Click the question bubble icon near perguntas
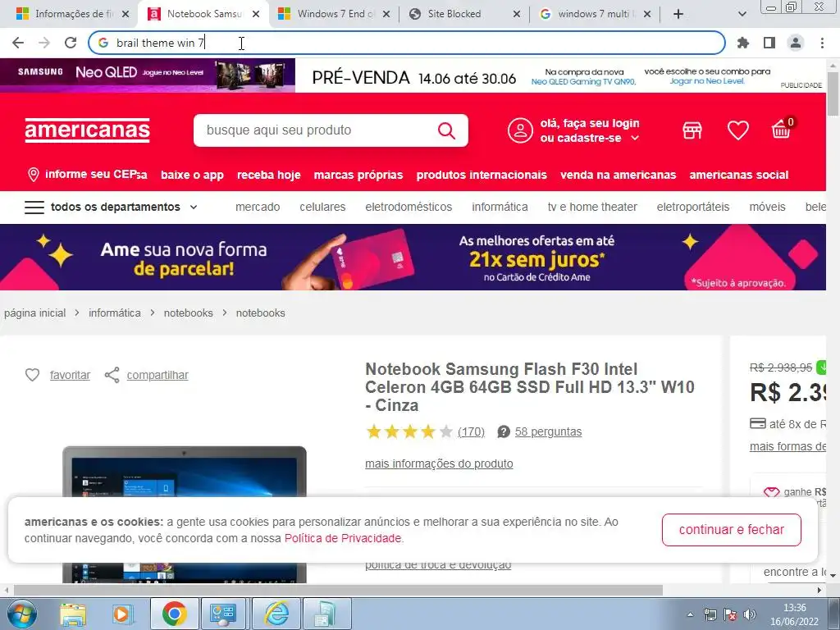 point(504,431)
